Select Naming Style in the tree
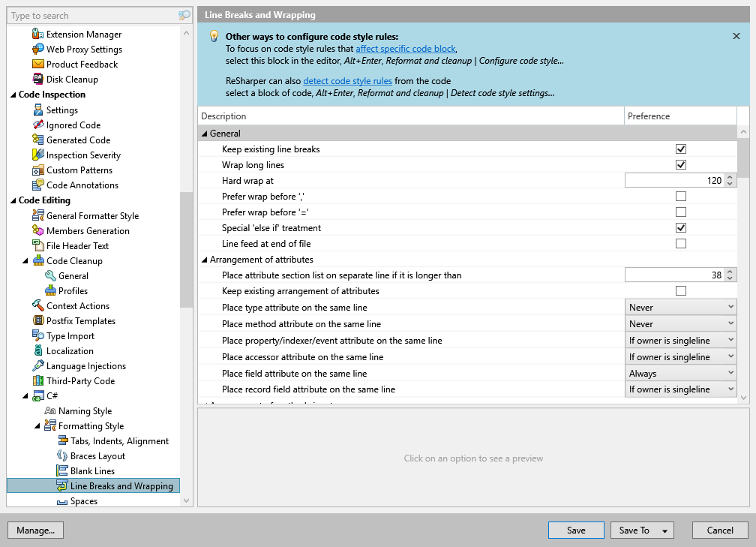This screenshot has width=756, height=547. pyautogui.click(x=85, y=411)
